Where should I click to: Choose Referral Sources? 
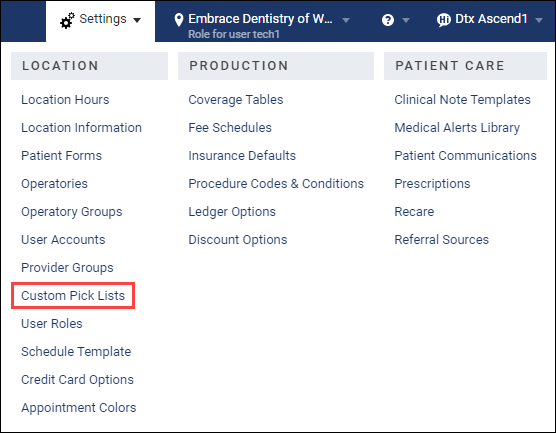pyautogui.click(x=441, y=240)
